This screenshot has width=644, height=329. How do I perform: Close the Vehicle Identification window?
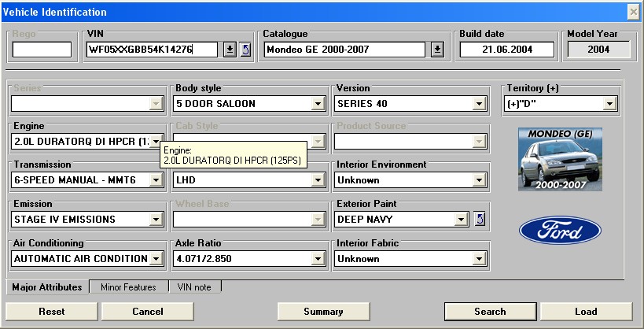[633, 12]
